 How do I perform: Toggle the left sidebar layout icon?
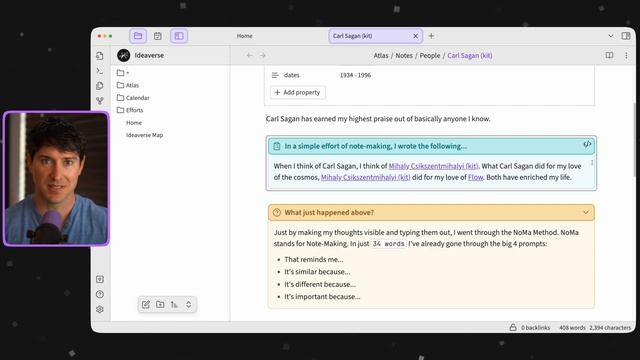[179, 36]
